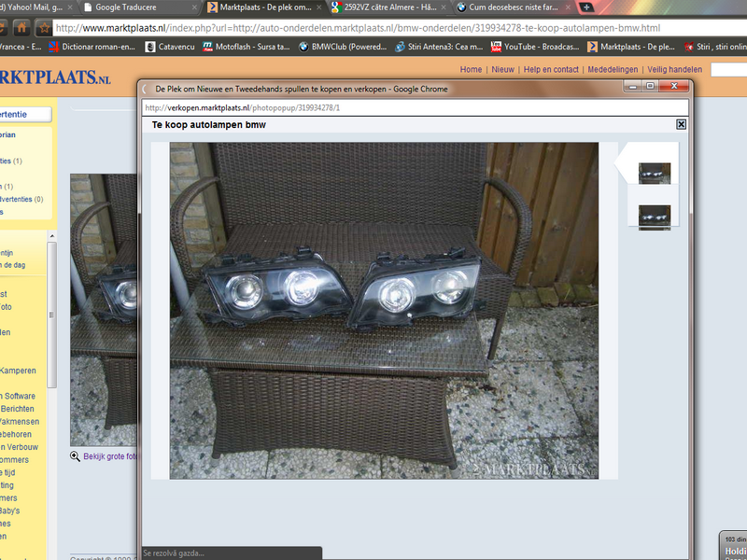The height and width of the screenshot is (560, 747).
Task: Open the new tab plus button
Action: point(585,7)
